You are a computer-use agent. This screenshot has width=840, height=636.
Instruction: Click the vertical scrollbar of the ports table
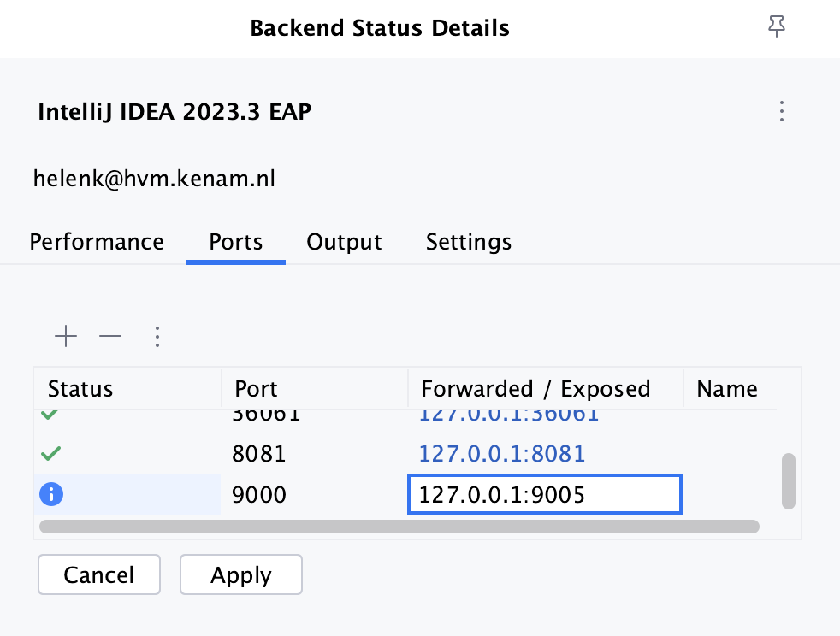(x=789, y=480)
